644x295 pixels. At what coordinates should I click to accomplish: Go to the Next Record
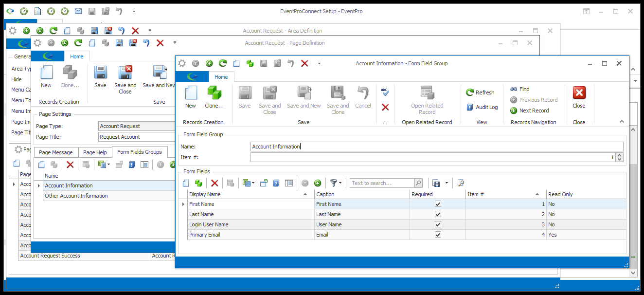tap(529, 111)
